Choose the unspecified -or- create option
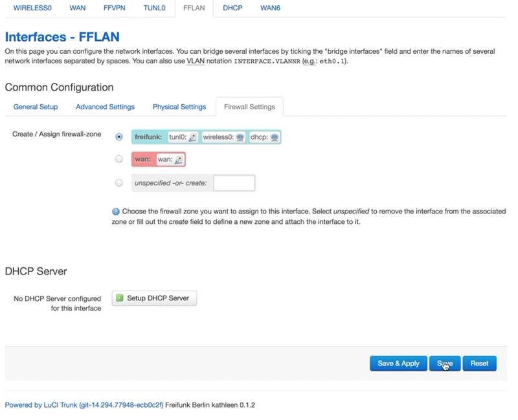 coord(118,183)
